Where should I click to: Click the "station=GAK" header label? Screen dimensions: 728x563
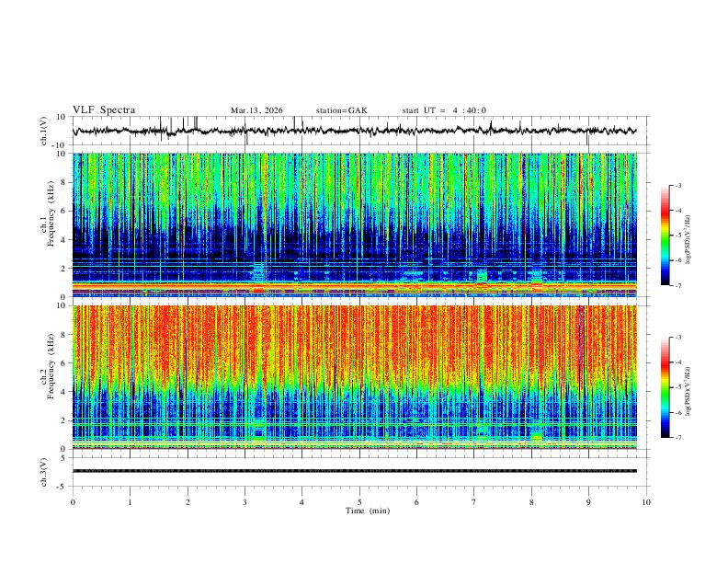coord(341,110)
